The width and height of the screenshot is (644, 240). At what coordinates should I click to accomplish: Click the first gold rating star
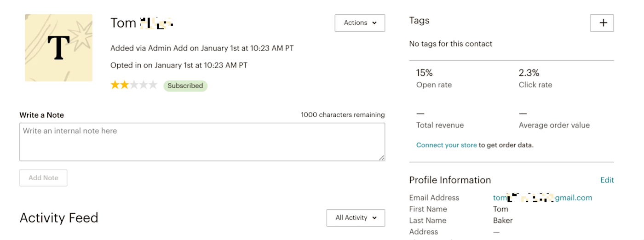(x=115, y=85)
